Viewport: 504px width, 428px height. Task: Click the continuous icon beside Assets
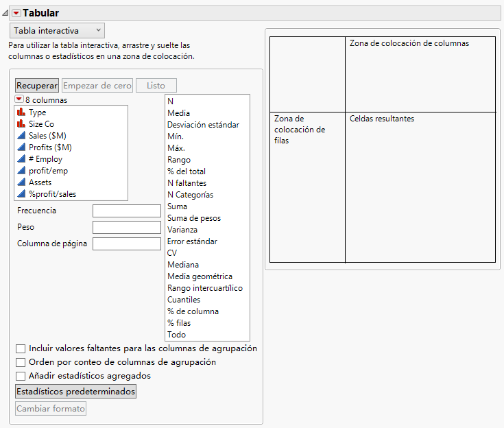click(x=21, y=182)
